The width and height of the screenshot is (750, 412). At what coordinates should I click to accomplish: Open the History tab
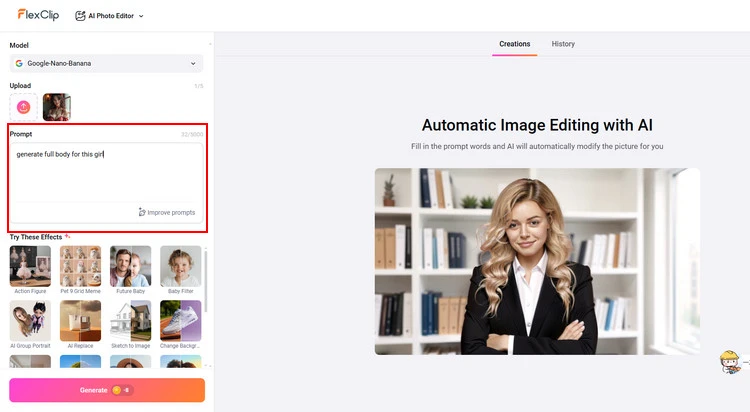(563, 44)
